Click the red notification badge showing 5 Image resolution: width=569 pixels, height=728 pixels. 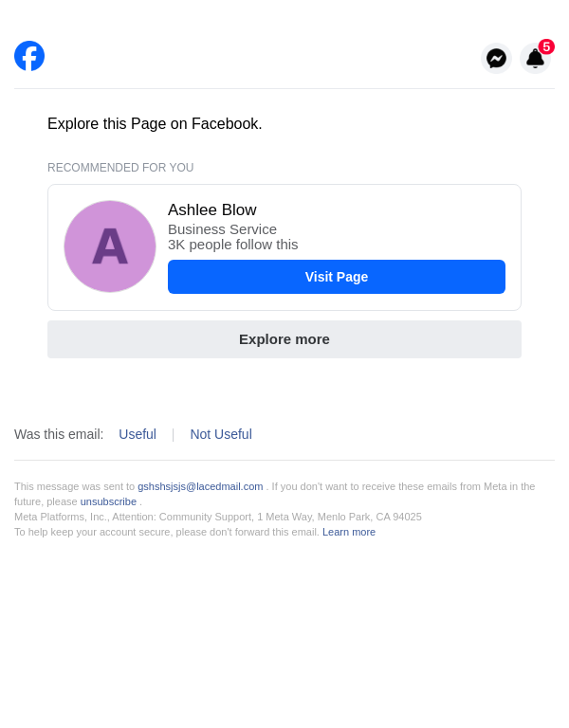[546, 46]
